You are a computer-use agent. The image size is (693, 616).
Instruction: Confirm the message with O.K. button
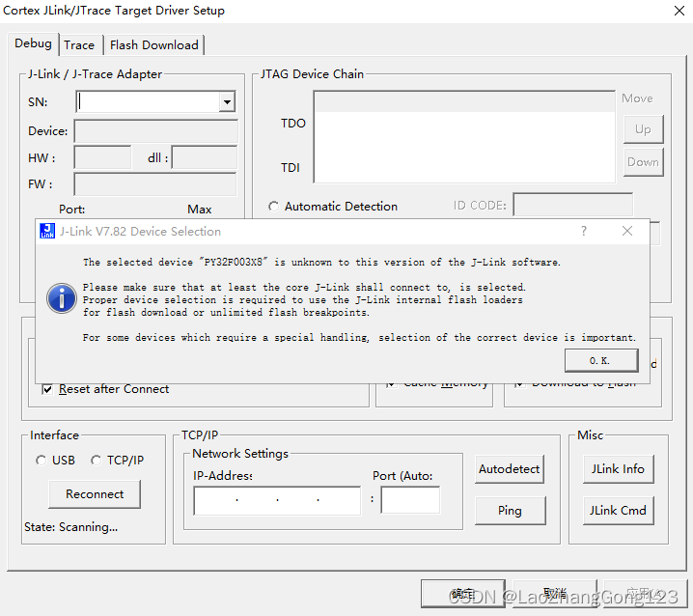(x=601, y=360)
